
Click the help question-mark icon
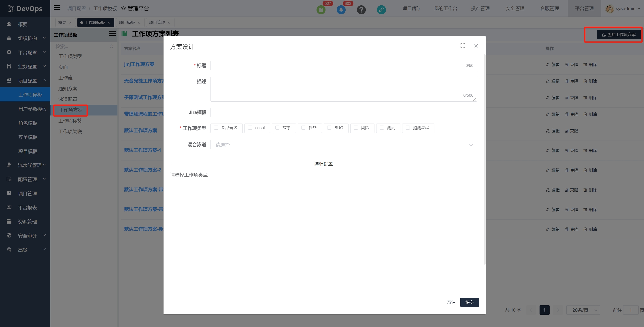click(361, 10)
